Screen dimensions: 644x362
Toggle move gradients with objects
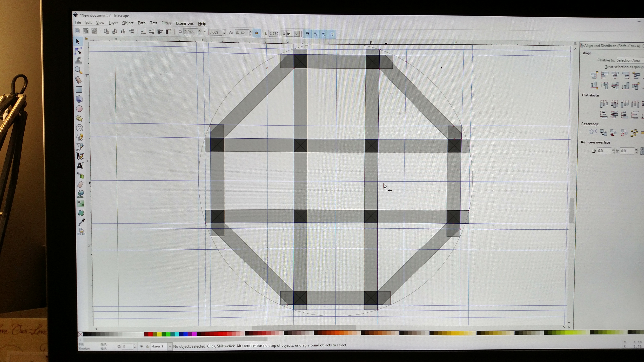324,34
